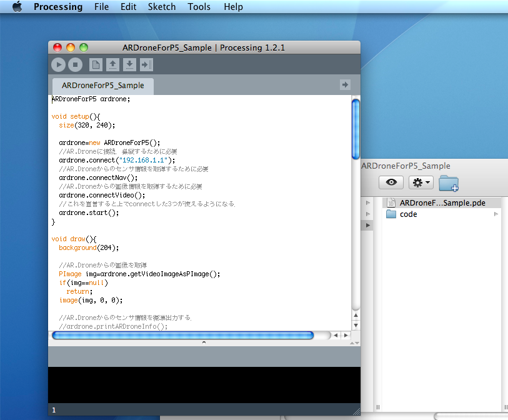This screenshot has height=420, width=508.
Task: Click the "if(img==null)" line
Action: click(83, 283)
